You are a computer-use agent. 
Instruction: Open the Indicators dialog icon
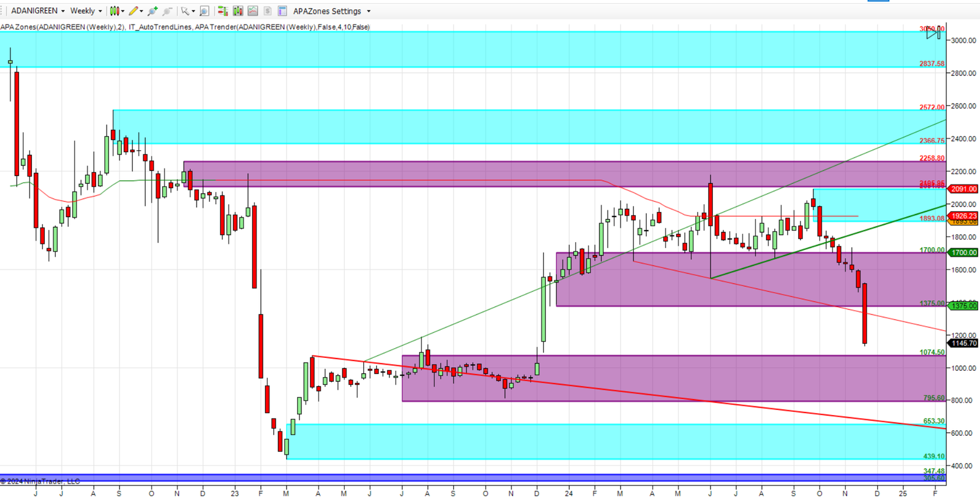(x=252, y=11)
